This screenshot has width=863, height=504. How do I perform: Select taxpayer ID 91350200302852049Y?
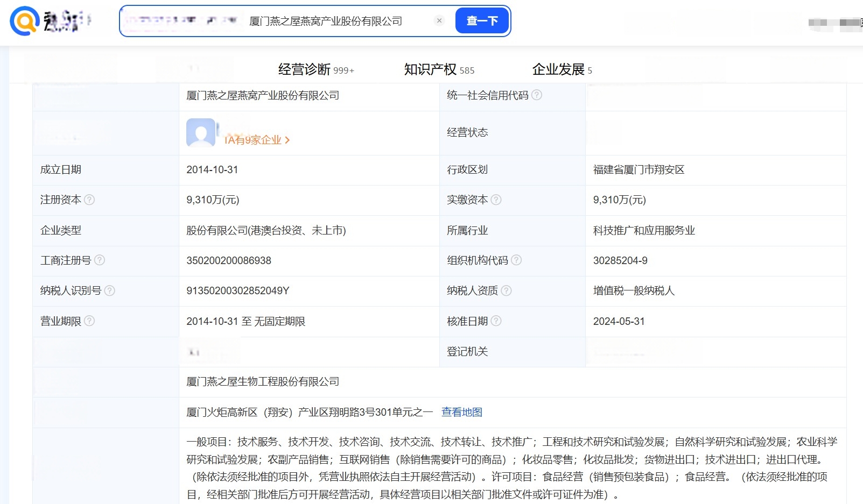[x=238, y=290]
